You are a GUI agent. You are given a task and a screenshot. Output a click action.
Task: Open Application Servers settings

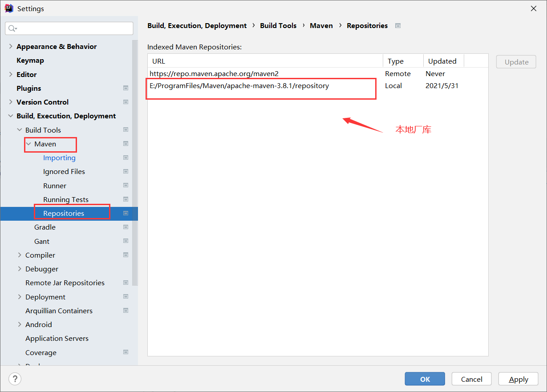57,338
